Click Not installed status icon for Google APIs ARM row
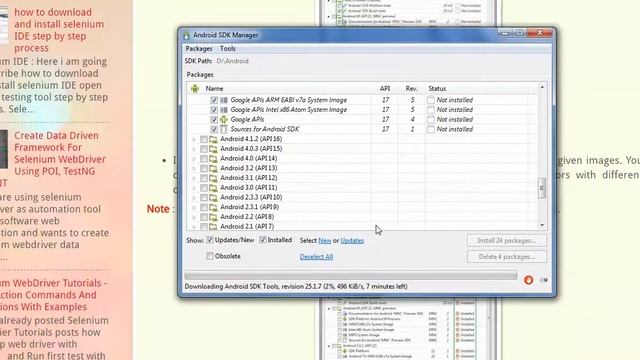 pos(431,100)
